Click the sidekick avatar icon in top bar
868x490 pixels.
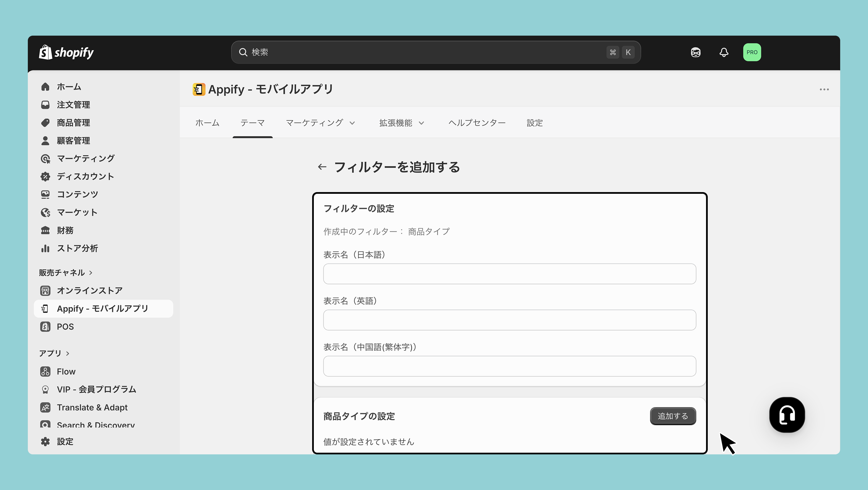(696, 52)
